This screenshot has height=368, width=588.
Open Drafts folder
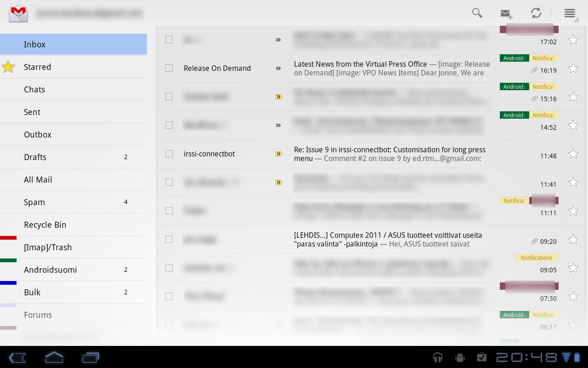(73, 157)
